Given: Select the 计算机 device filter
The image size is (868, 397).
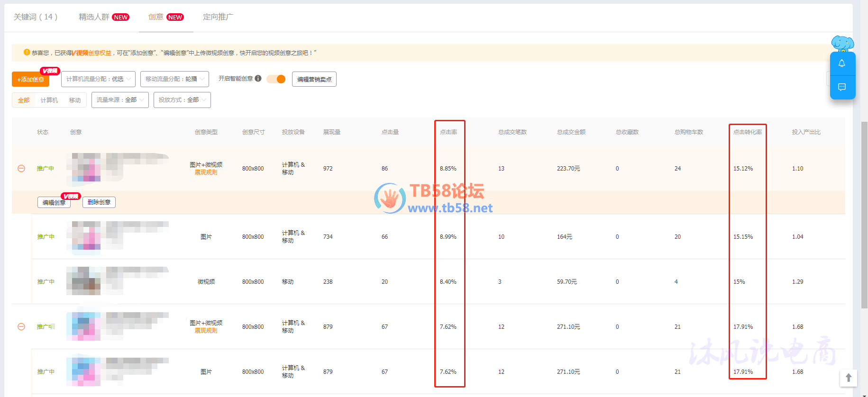Looking at the screenshot, I should tap(49, 100).
